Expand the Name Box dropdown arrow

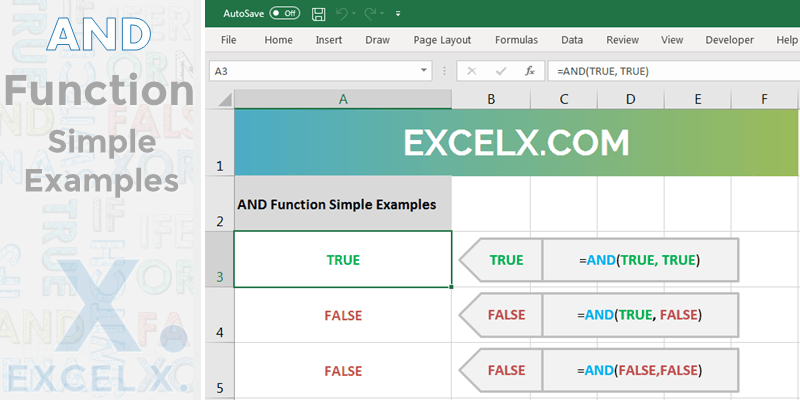(x=424, y=70)
